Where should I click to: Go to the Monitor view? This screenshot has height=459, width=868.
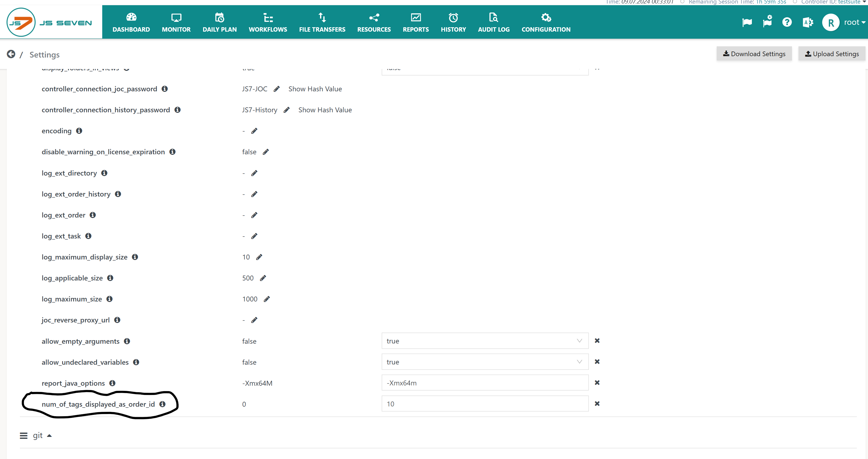176,22
